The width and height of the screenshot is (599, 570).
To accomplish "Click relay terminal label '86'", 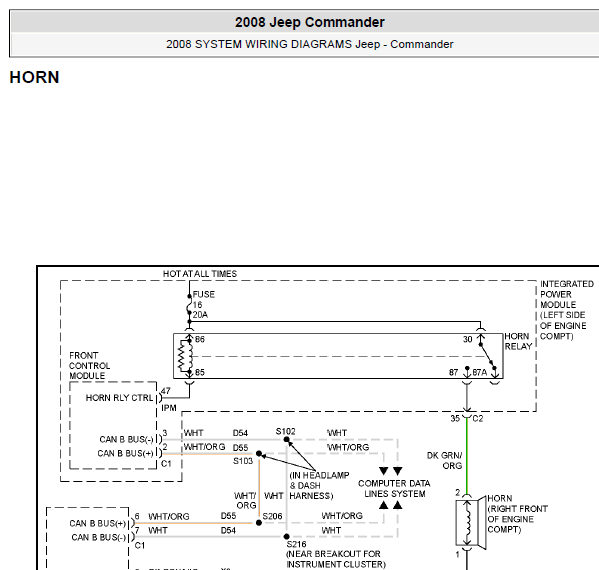I will [200, 339].
